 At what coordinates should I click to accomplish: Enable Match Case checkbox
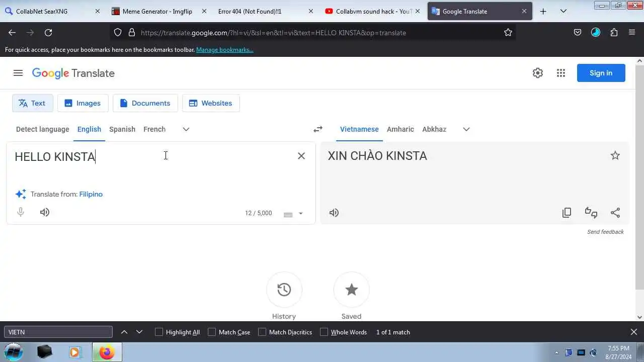(x=212, y=332)
